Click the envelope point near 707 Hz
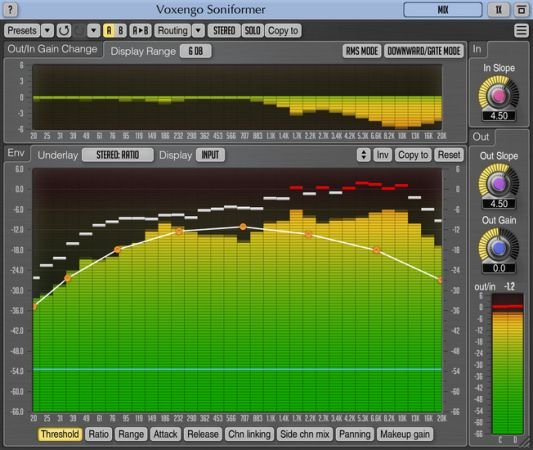Screen dimensions: 533x450 243,226
